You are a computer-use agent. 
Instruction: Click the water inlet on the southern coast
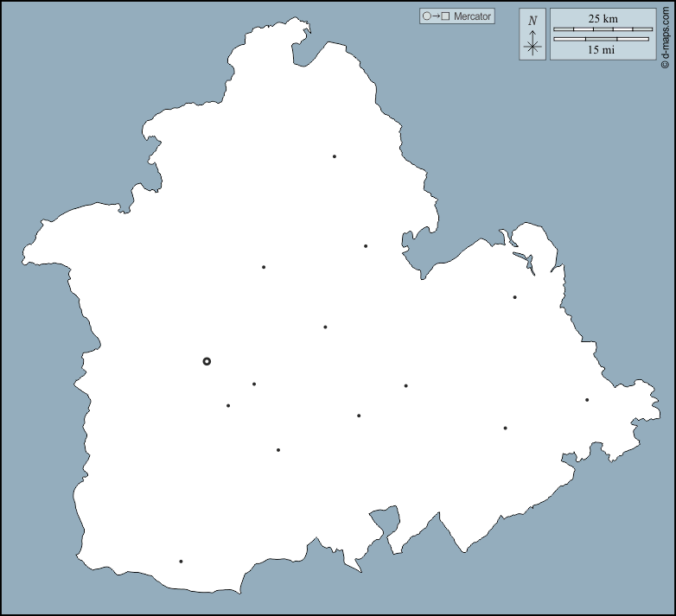pos(386,522)
